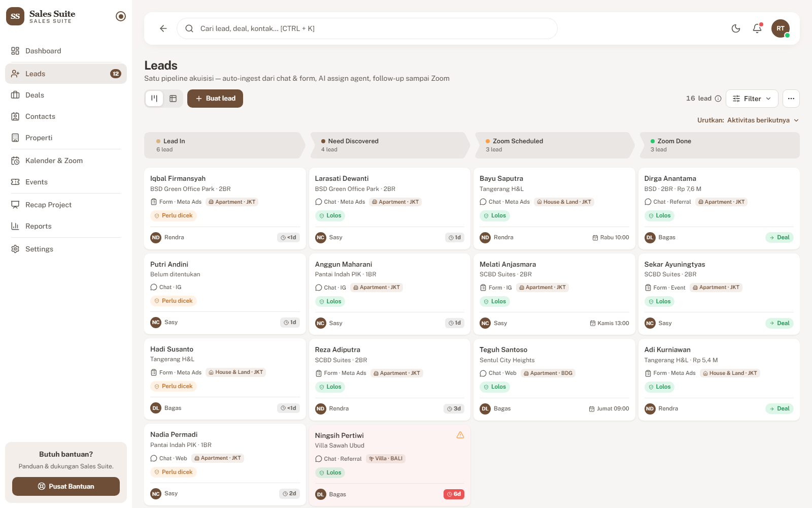This screenshot has height=508, width=812.
Task: Click the Settings gear icon
Action: [15, 249]
